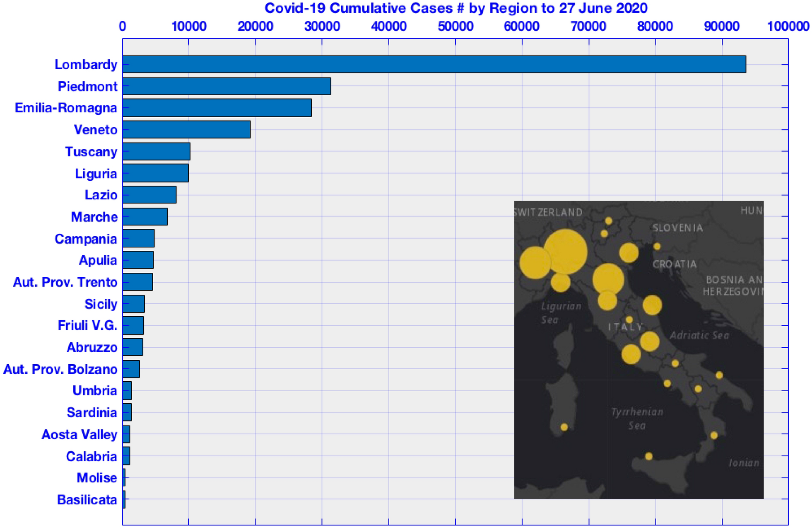Click the Aut. Prov. Trento label
Image resolution: width=812 pixels, height=528 pixels.
(x=65, y=282)
